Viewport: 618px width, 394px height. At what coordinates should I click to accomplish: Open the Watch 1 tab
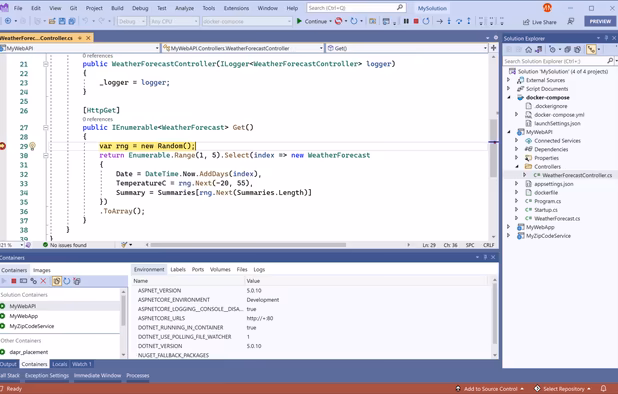coord(82,364)
